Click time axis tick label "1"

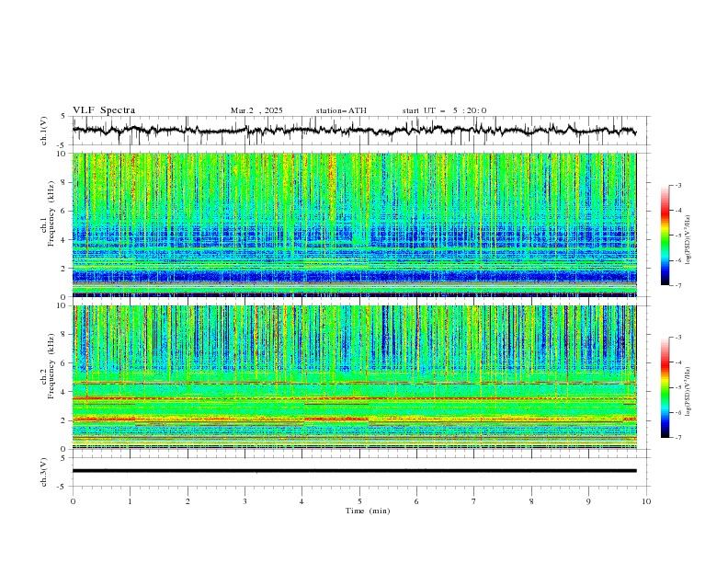pos(130,501)
